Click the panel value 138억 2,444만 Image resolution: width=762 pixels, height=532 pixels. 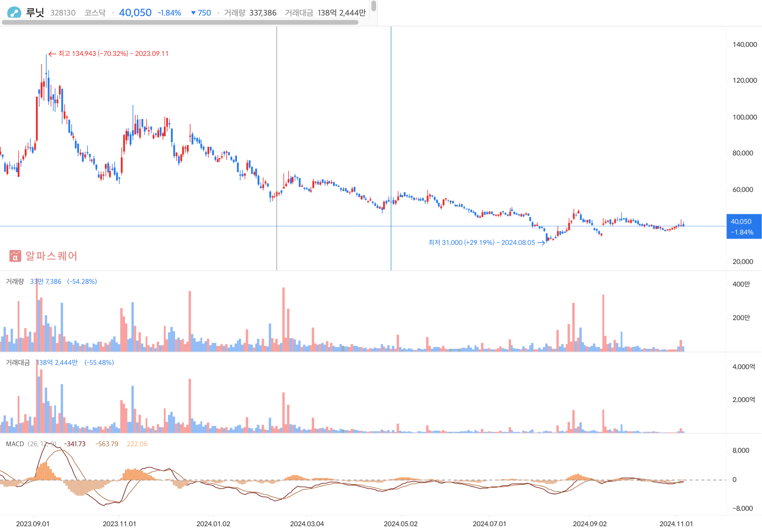coord(57,363)
